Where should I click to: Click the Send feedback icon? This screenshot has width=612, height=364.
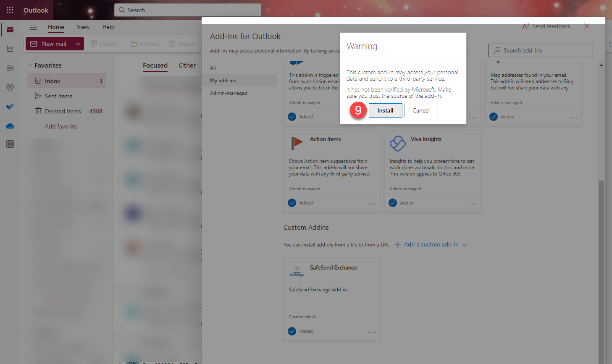pyautogui.click(x=525, y=26)
